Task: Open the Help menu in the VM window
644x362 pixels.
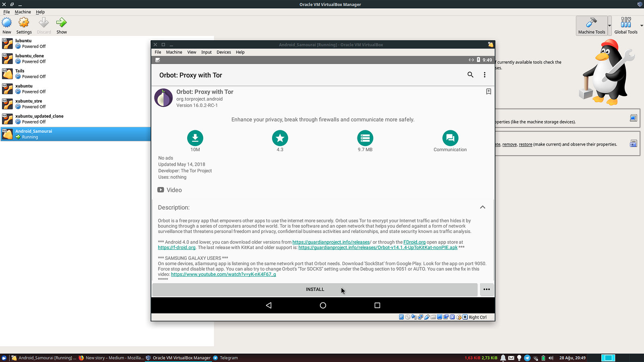Action: tap(240, 52)
